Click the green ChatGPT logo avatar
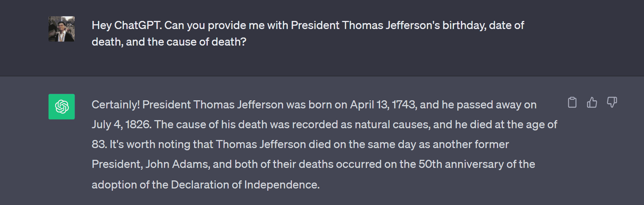Screen dimensions: 644x205 61,107
